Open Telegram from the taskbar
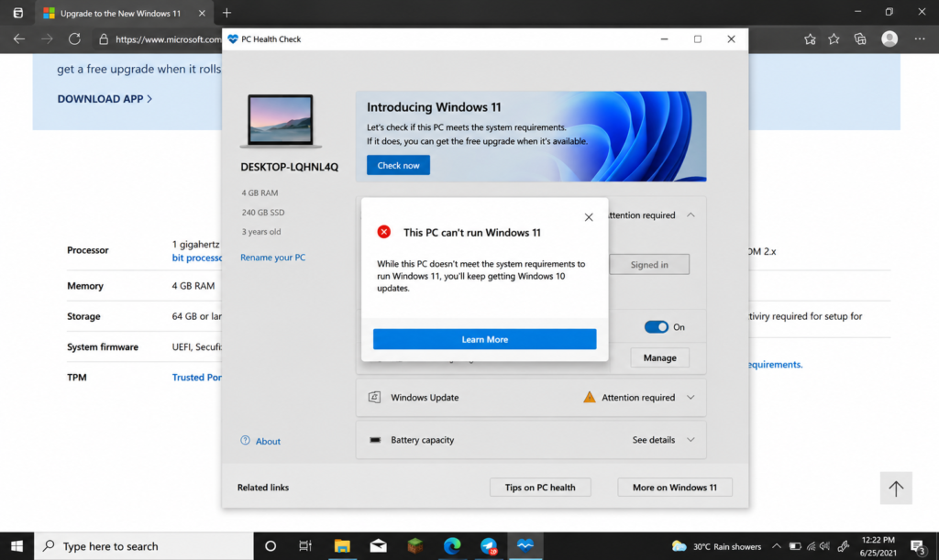This screenshot has width=939, height=560. click(x=489, y=546)
